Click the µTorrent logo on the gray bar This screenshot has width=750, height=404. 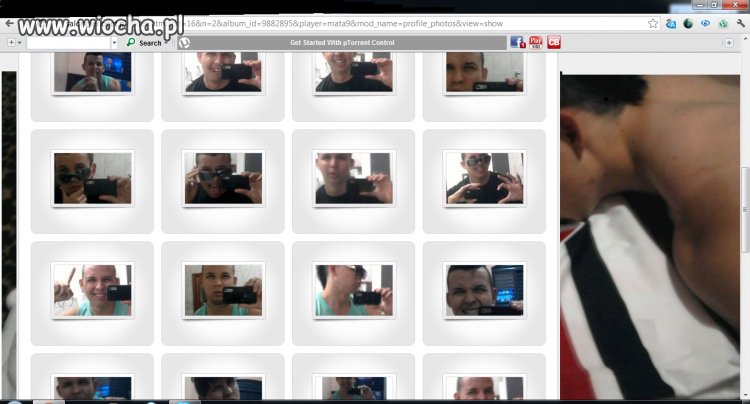[x=184, y=43]
